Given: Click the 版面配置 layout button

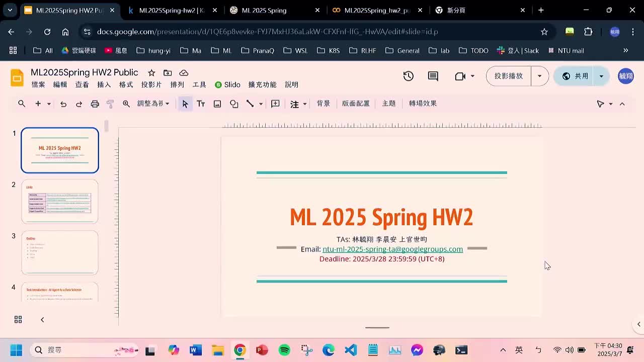Looking at the screenshot, I should coord(356,104).
